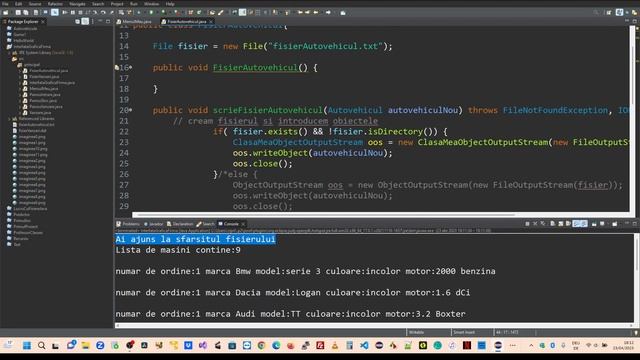The height and width of the screenshot is (360, 640).
Task: Toggle Word Wrap in the Console toolbar
Action: [568, 224]
